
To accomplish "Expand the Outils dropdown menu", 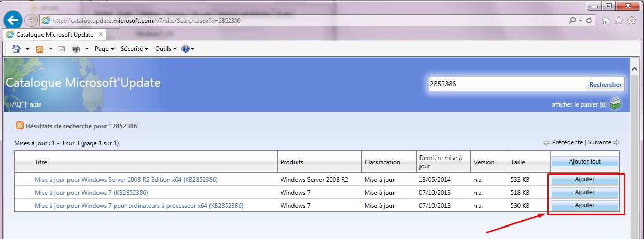I will 166,49.
